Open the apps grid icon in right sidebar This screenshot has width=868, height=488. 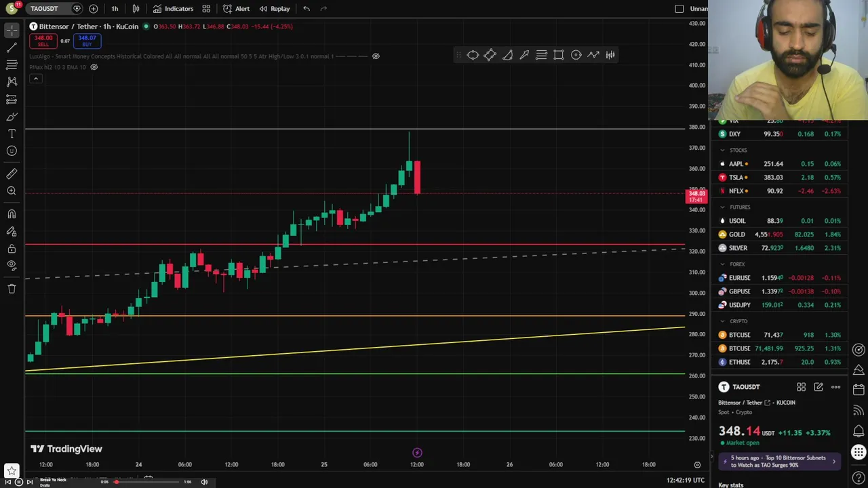click(859, 453)
